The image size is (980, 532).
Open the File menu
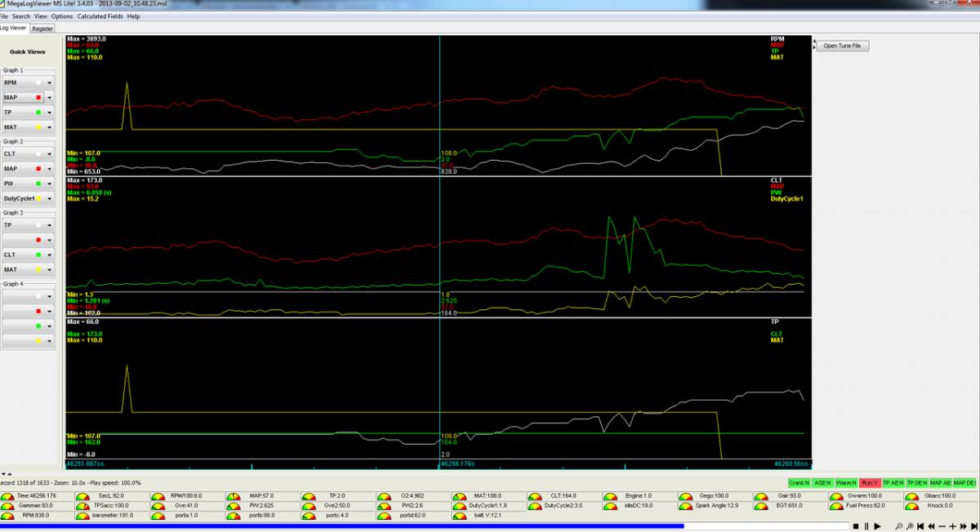(4, 16)
